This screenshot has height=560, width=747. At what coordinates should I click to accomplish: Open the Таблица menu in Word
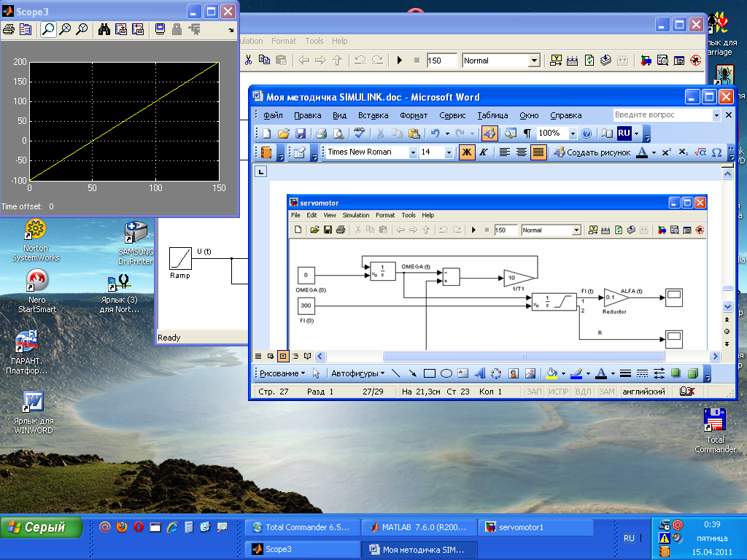(492, 115)
